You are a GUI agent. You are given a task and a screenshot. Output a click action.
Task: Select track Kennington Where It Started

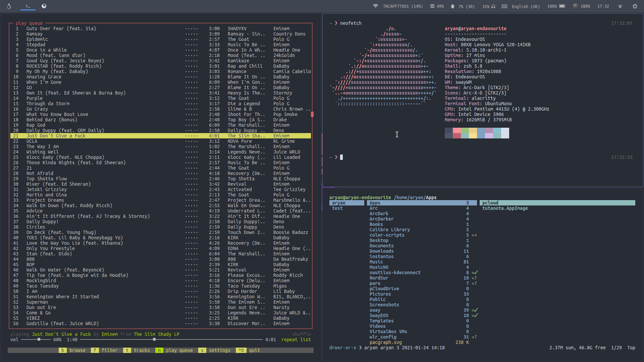tap(161, 297)
